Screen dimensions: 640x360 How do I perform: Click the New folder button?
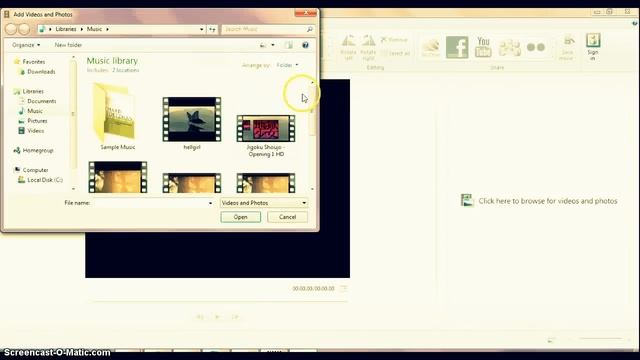[68, 45]
